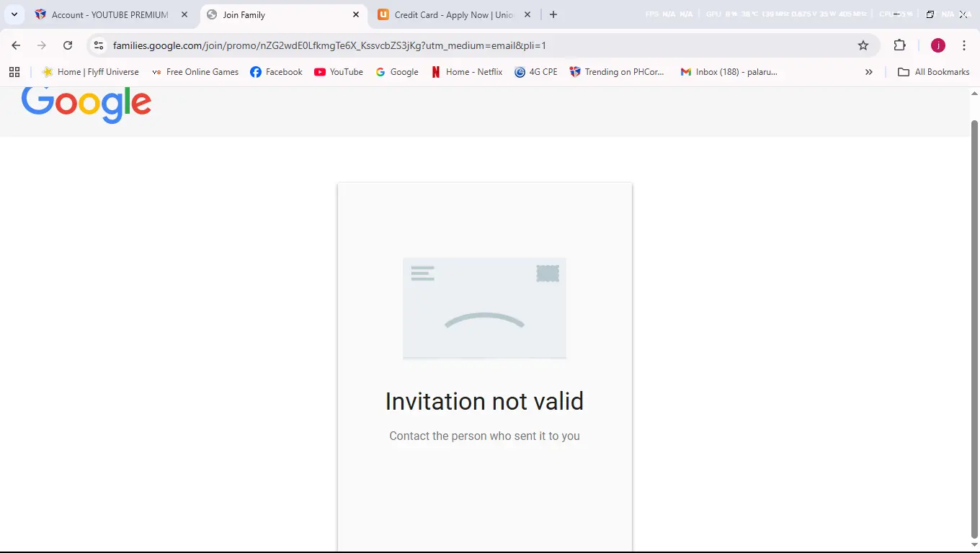Click the 'Invitation not valid' heading
Viewport: 980px width, 553px height.
[x=484, y=401]
